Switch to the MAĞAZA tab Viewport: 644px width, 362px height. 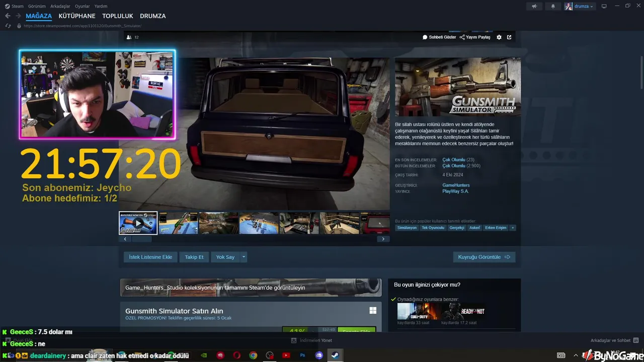(x=39, y=16)
